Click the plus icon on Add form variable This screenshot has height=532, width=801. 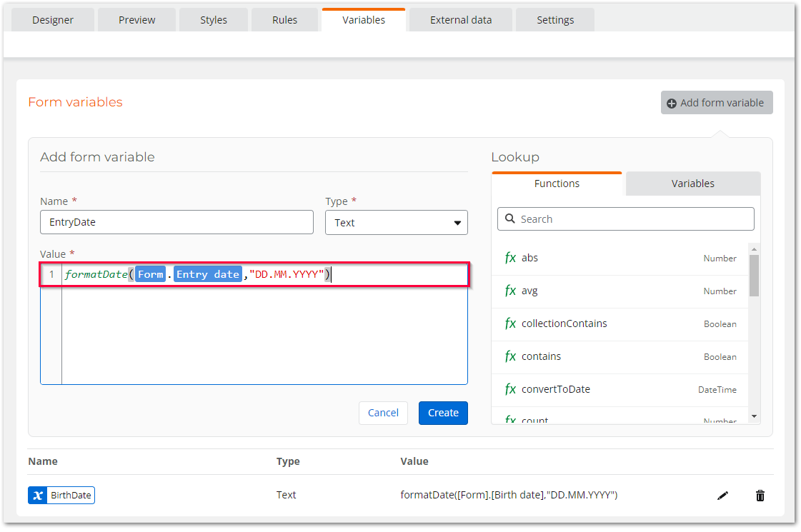pyautogui.click(x=671, y=102)
